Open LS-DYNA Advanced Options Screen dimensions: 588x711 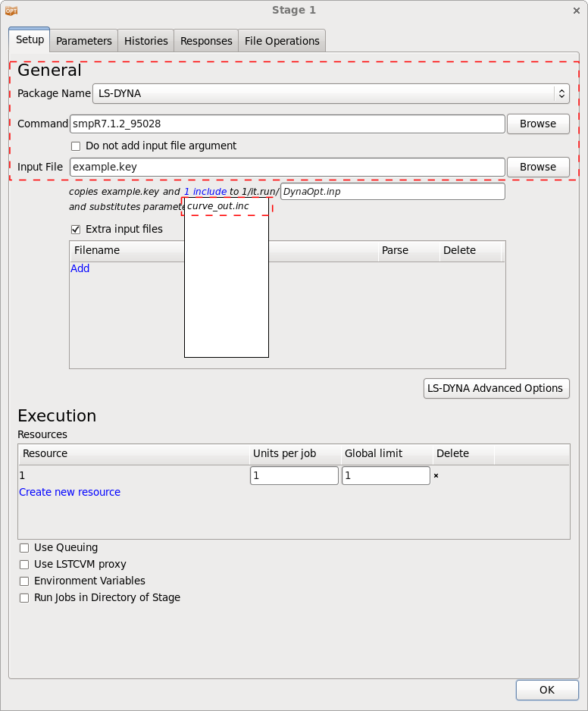(496, 389)
